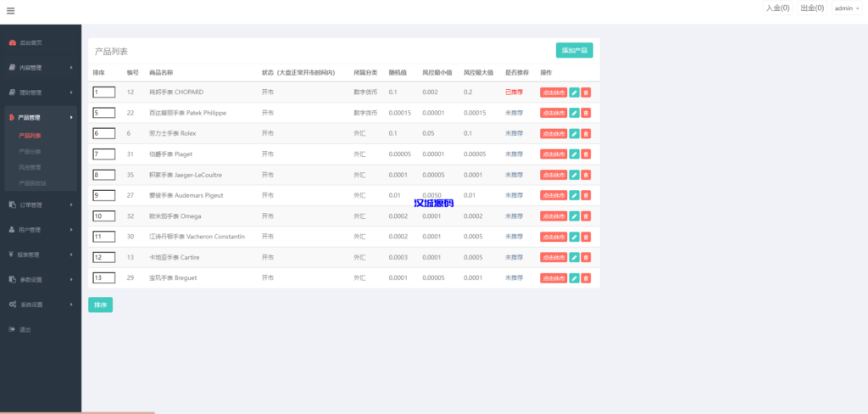Click 点击休市 button for Omega row
The width and height of the screenshot is (868, 414).
pyautogui.click(x=554, y=216)
